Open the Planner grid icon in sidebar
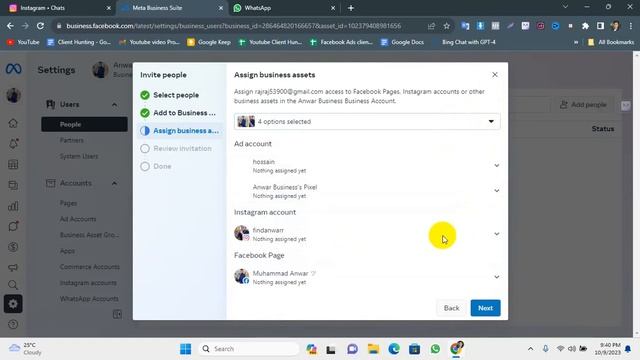Image resolution: width=640 pixels, height=360 pixels. (13, 164)
